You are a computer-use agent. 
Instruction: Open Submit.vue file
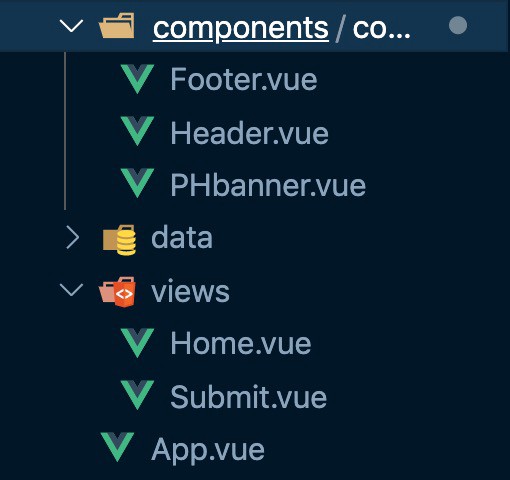pos(248,396)
